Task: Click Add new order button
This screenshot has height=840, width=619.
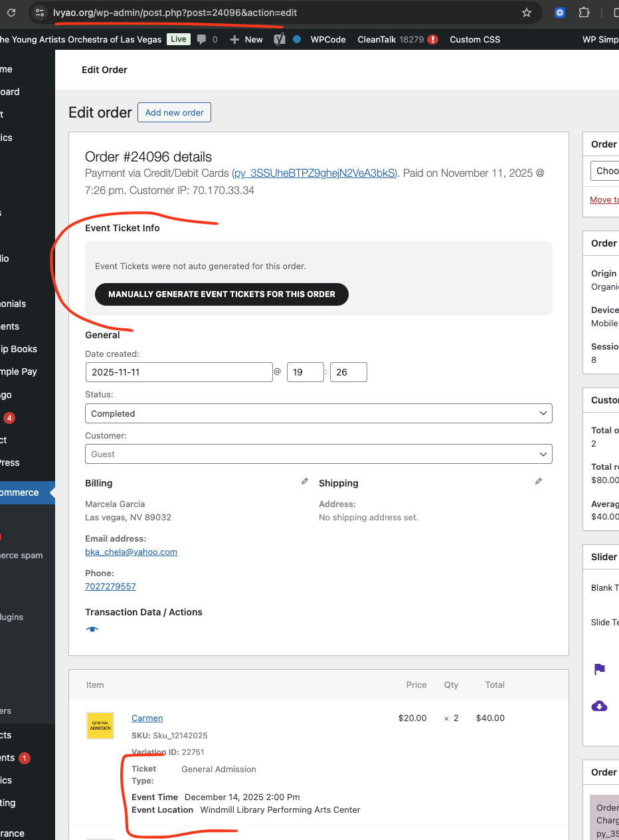Action: pos(174,112)
